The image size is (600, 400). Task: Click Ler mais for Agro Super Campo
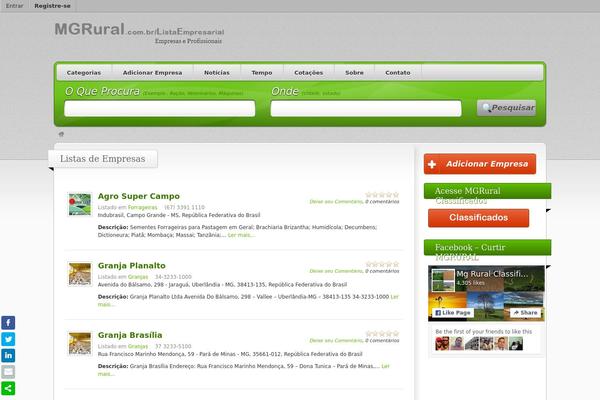(x=241, y=235)
